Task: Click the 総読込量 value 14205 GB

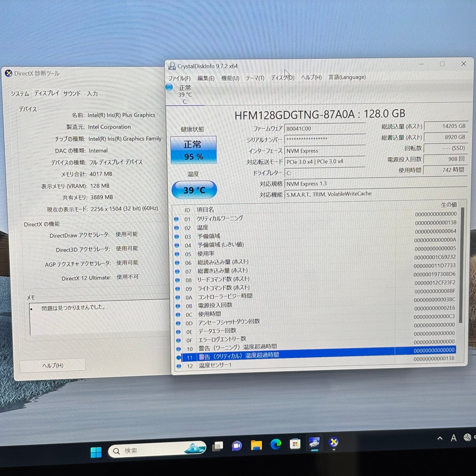Action: click(x=446, y=126)
